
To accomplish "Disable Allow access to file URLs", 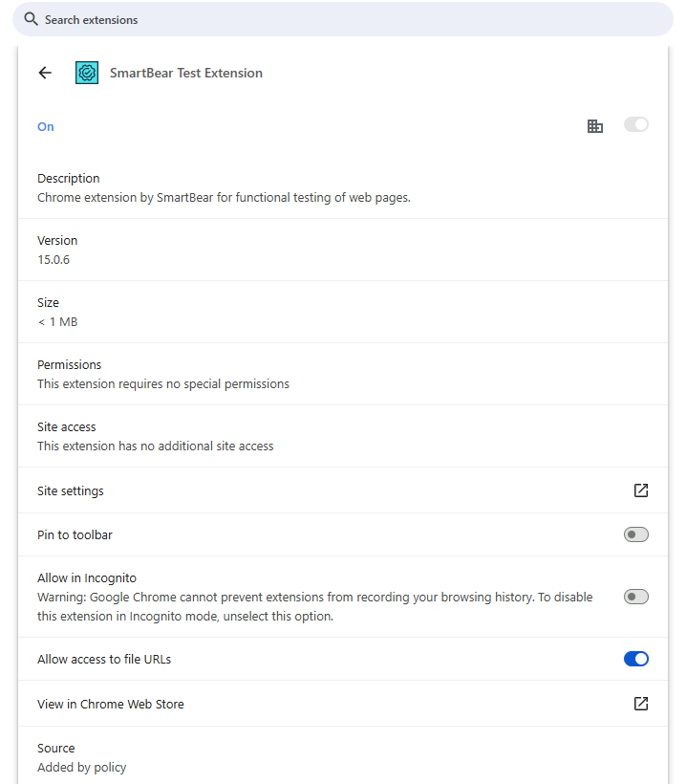I will 635,659.
